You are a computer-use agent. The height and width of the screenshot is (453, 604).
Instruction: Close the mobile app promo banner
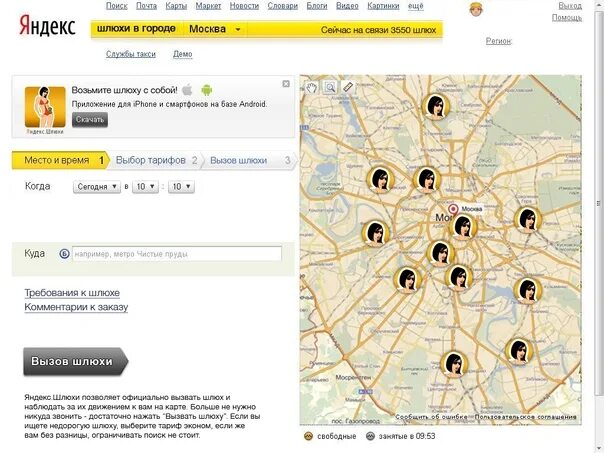[286, 84]
